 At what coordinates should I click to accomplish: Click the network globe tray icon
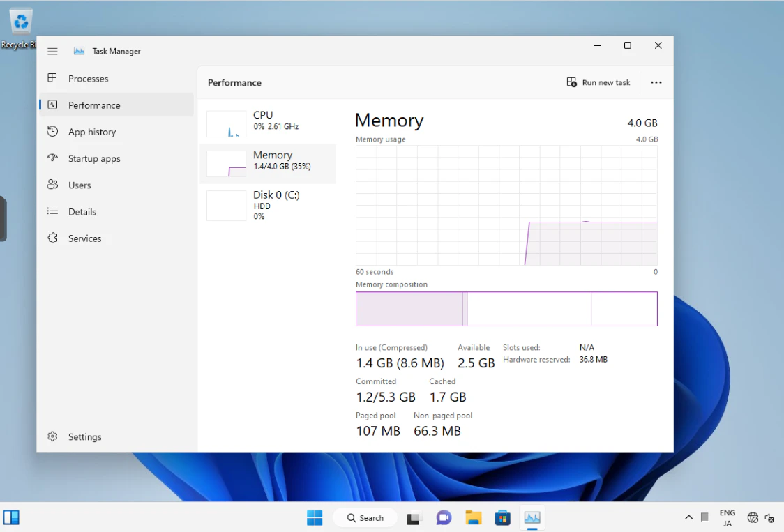(x=753, y=518)
